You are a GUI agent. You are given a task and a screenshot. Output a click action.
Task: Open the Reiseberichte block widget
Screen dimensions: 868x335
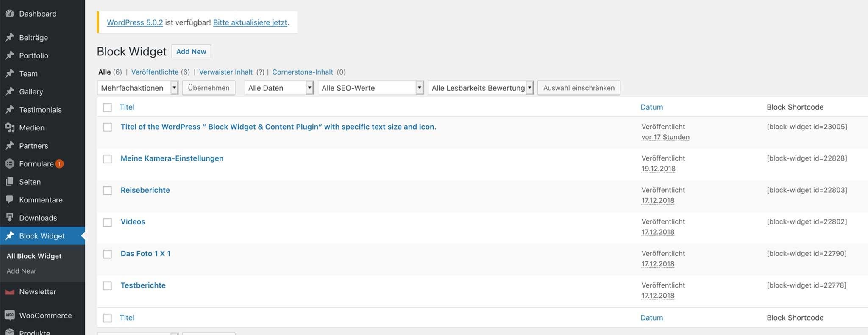click(x=145, y=190)
